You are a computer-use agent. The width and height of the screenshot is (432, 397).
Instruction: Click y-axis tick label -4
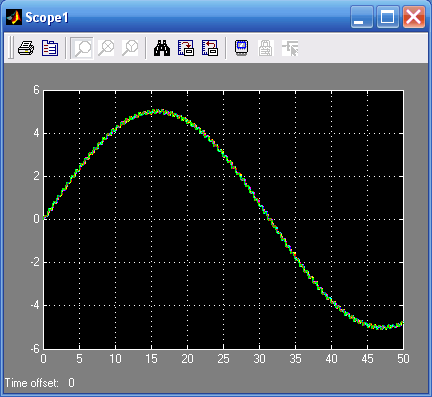click(35, 306)
